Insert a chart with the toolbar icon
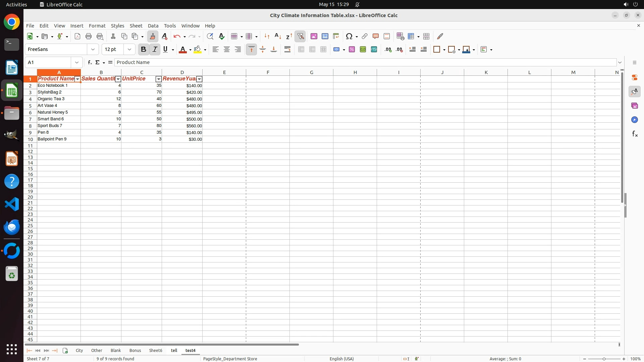This screenshot has width=644, height=362. point(325,36)
